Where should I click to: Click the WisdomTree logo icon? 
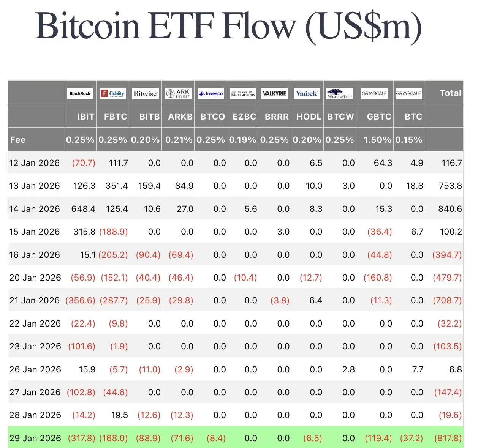pyautogui.click(x=340, y=93)
